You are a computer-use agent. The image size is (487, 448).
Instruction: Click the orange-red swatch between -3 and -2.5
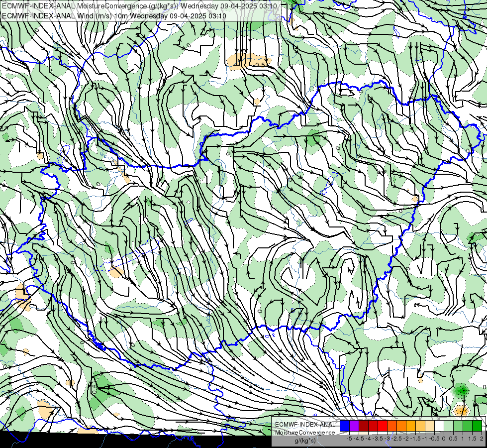pyautogui.click(x=392, y=426)
